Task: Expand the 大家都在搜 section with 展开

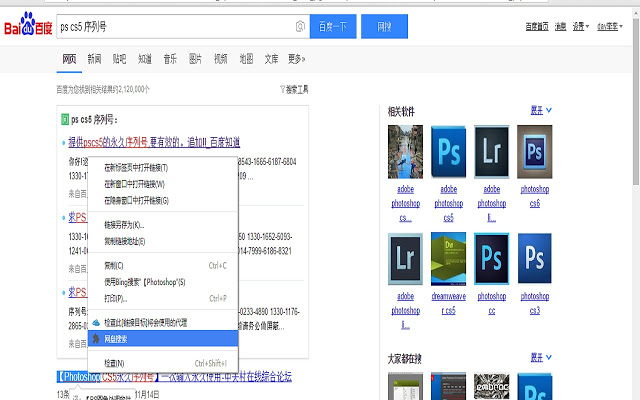Action: pos(541,358)
